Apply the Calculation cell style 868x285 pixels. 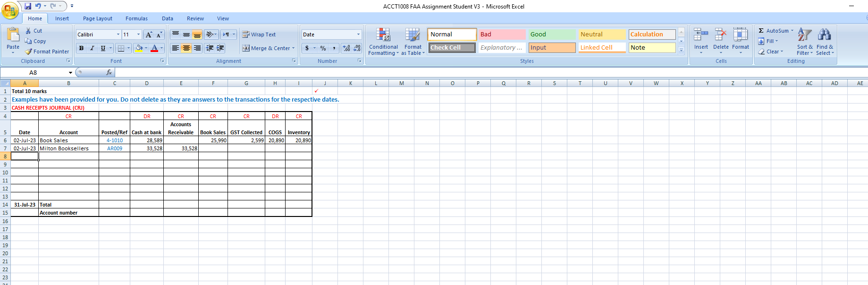click(652, 35)
